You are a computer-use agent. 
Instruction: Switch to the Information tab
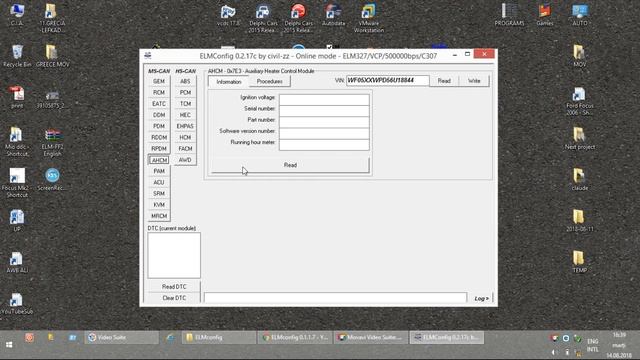(x=229, y=82)
